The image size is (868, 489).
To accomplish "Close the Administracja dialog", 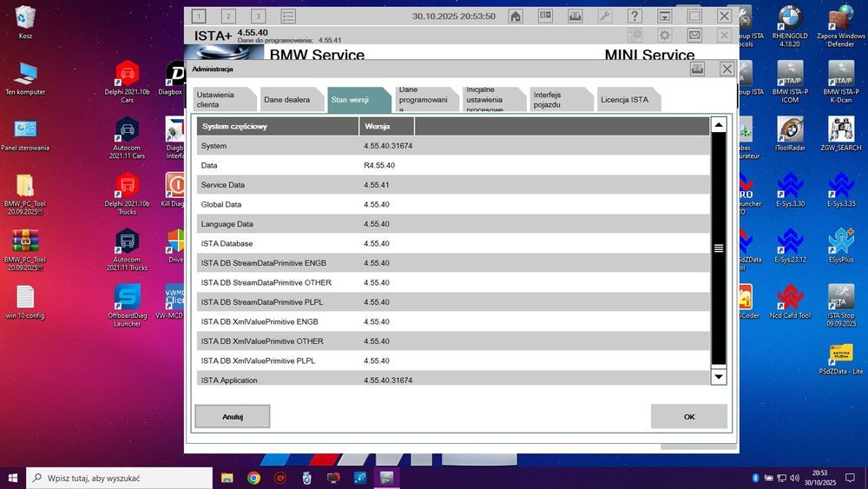I will [x=727, y=69].
